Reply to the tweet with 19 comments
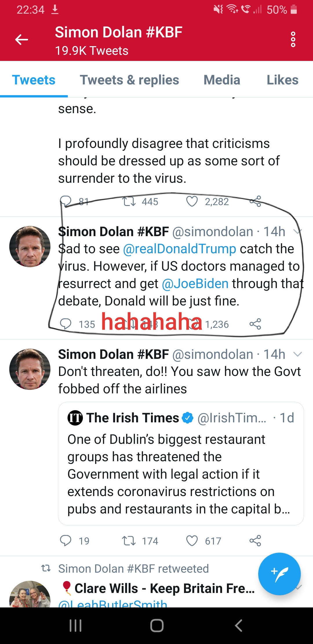Viewport: 313px width, 644px height. tap(65, 541)
